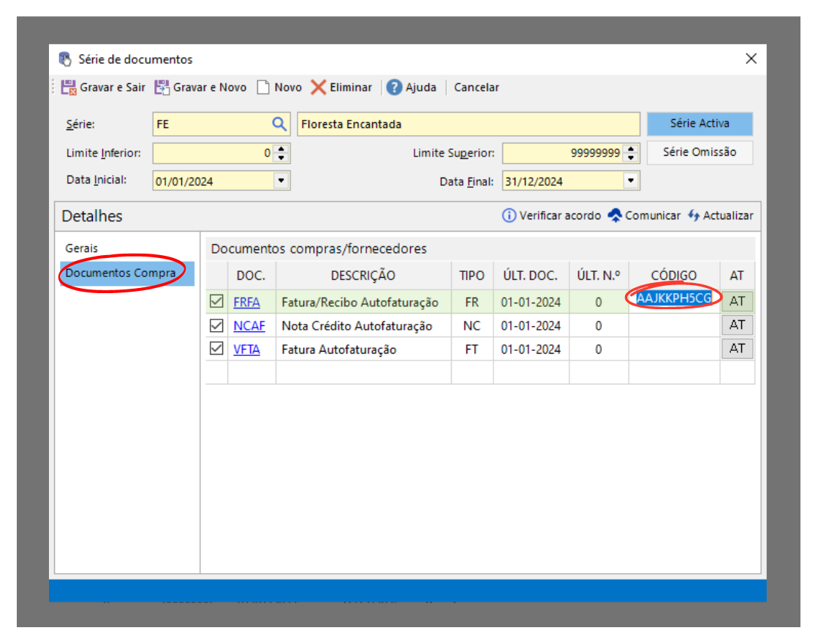Uncheck the FRFA document checkbox
The image size is (818, 644).
216,301
